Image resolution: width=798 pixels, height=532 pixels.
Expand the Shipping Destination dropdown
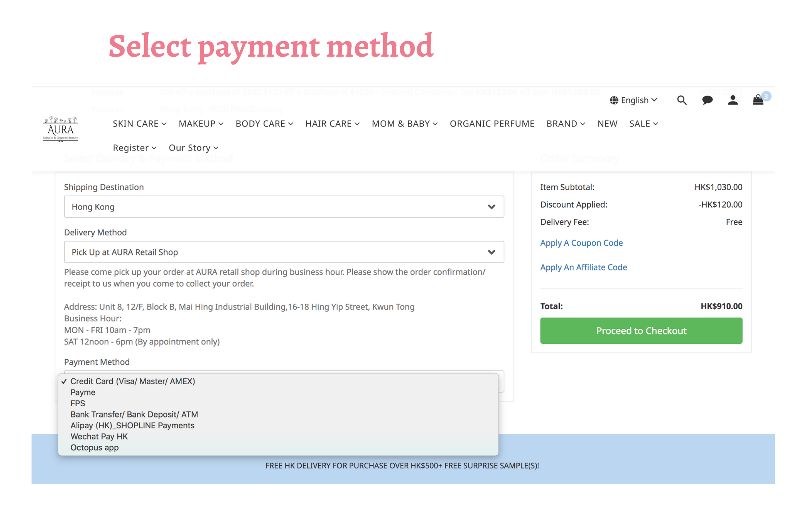pyautogui.click(x=284, y=207)
